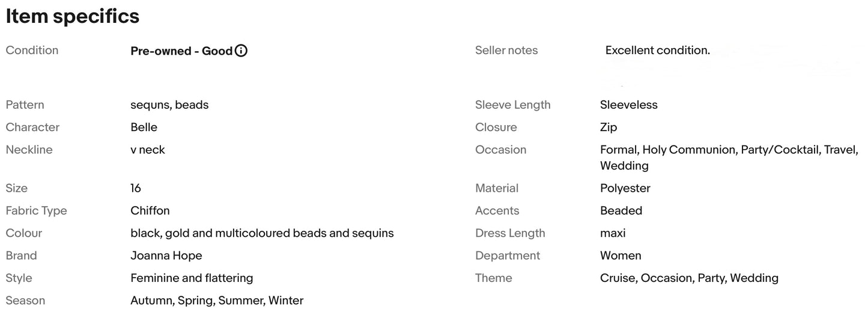This screenshot has width=868, height=318.
Task: Click the Excellent condition seller note
Action: pos(658,50)
